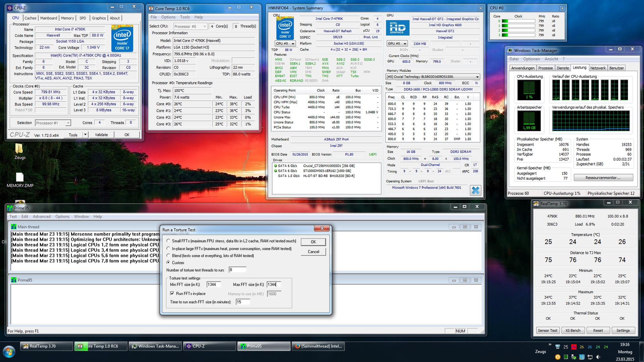
Task: Toggle the Run FFTs in-place checkbox
Action: click(x=172, y=293)
